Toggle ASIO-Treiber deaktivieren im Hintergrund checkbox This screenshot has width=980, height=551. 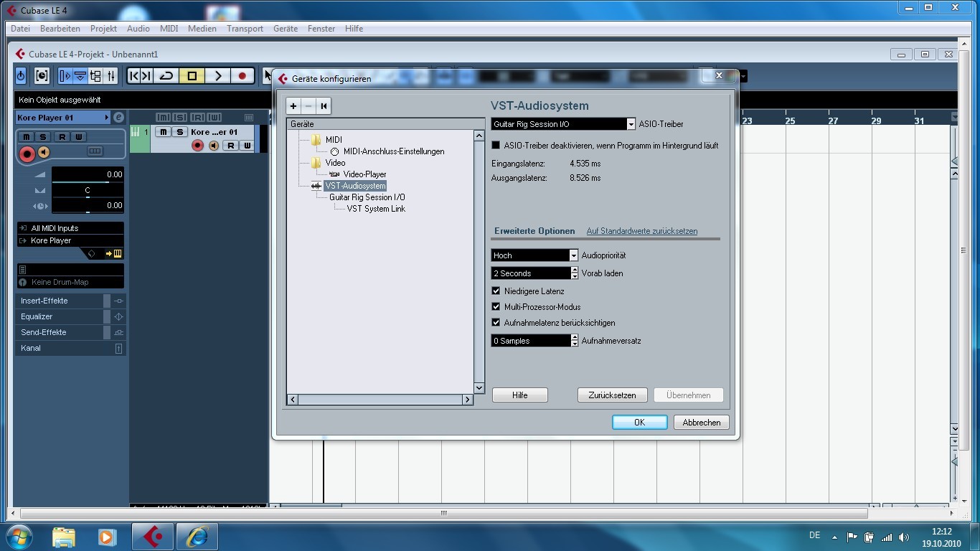[x=496, y=146]
